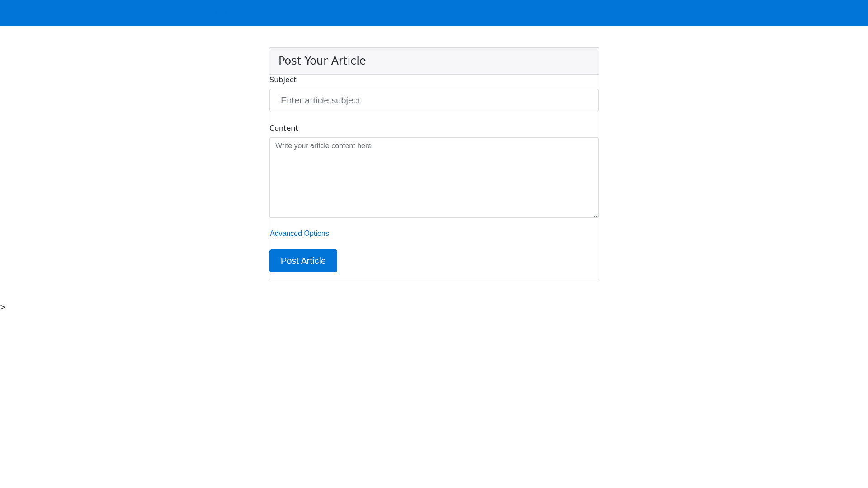Click 'Write your article content here' placeholder

coord(323,146)
